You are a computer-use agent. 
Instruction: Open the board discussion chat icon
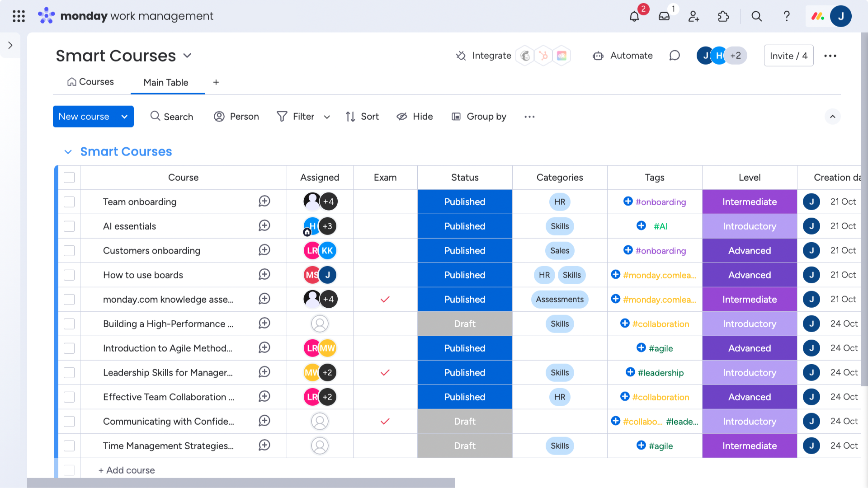point(675,56)
